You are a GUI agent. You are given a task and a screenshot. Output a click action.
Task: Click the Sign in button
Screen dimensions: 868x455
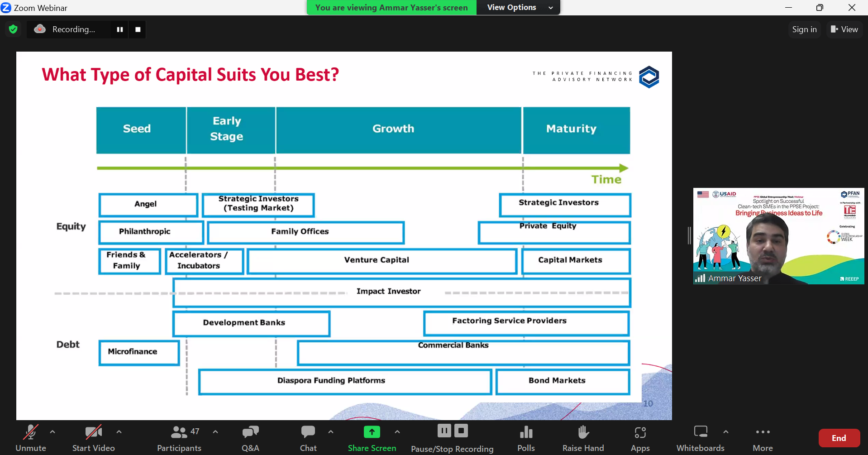[804, 29]
